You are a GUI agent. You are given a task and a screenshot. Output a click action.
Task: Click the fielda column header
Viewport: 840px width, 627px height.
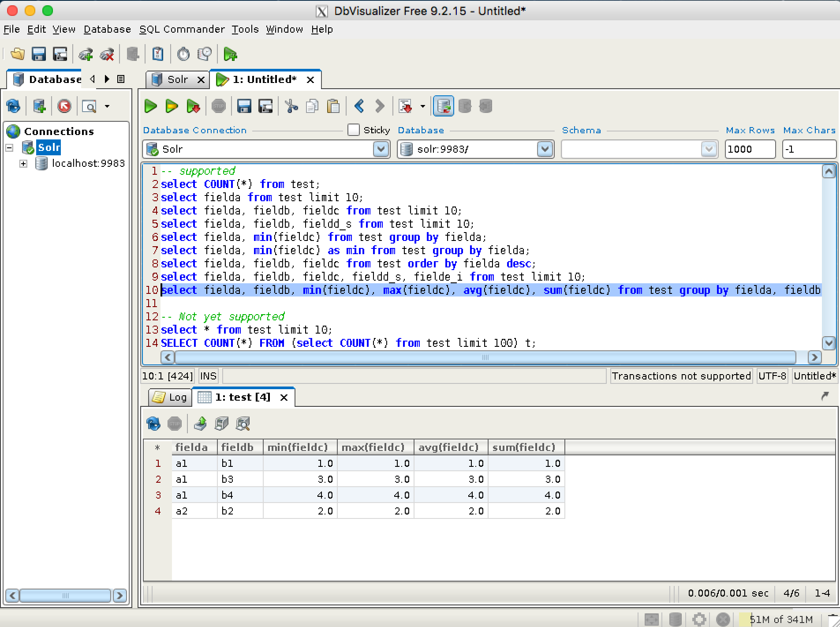(x=191, y=447)
